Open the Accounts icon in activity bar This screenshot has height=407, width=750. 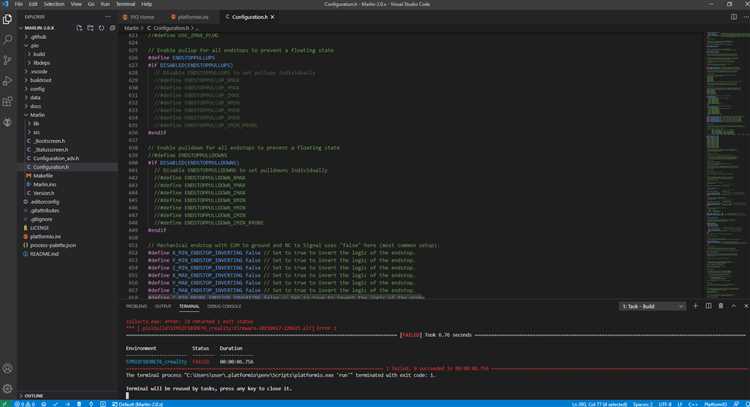click(8, 368)
